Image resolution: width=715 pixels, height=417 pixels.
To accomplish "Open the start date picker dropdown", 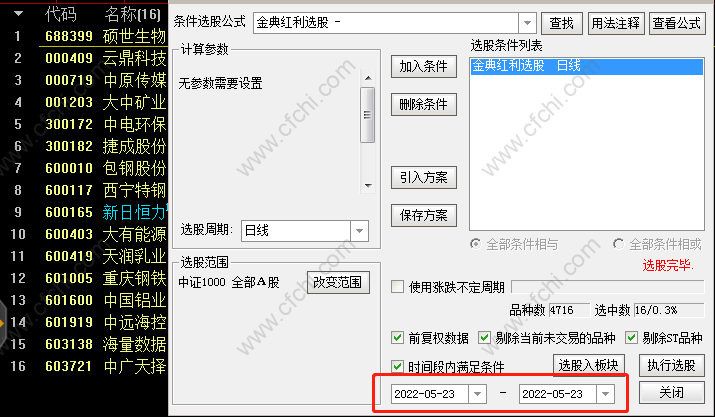I will click(477, 394).
